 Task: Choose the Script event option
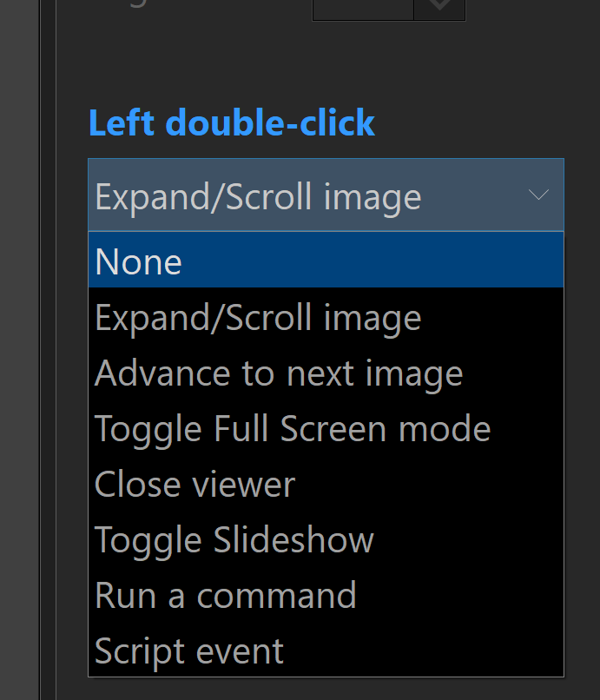point(326,651)
